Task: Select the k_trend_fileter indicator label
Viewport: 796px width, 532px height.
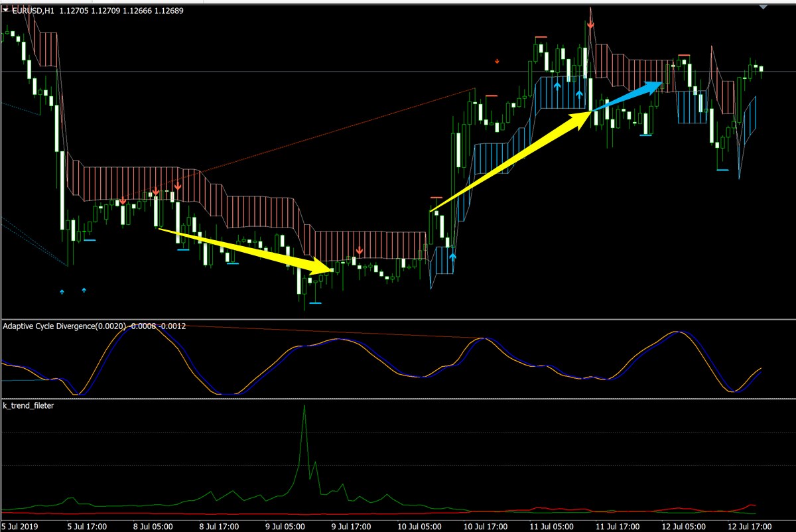Action: pos(29,405)
